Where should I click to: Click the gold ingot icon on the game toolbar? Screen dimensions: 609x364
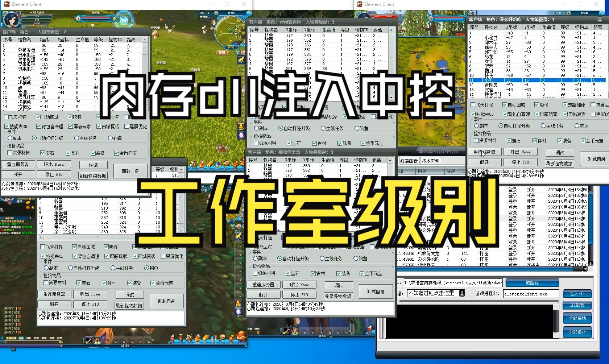click(205, 338)
